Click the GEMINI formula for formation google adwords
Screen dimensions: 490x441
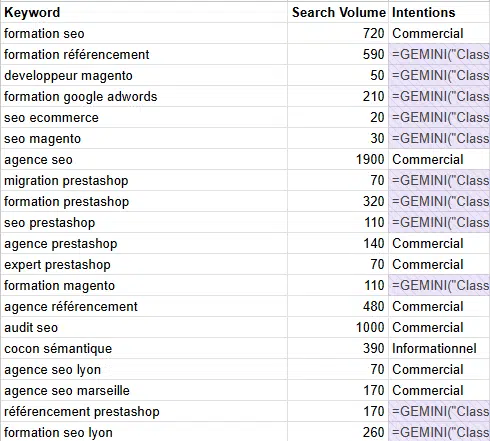(439, 96)
